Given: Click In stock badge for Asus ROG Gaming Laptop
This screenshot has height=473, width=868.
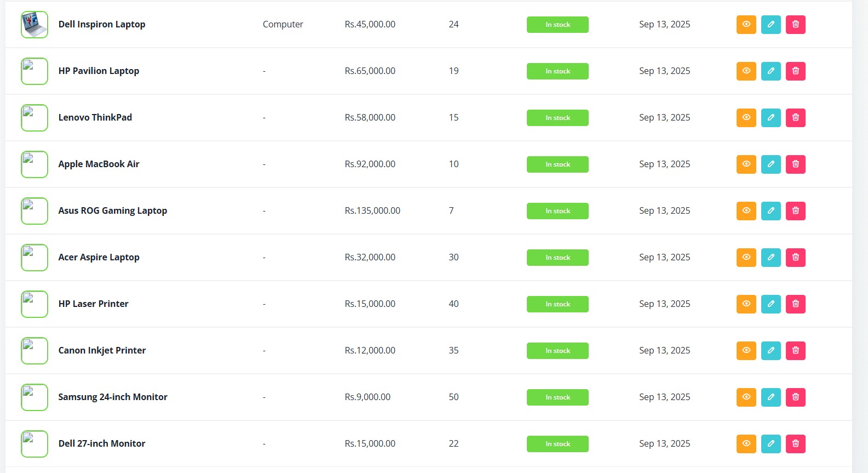Looking at the screenshot, I should [557, 211].
